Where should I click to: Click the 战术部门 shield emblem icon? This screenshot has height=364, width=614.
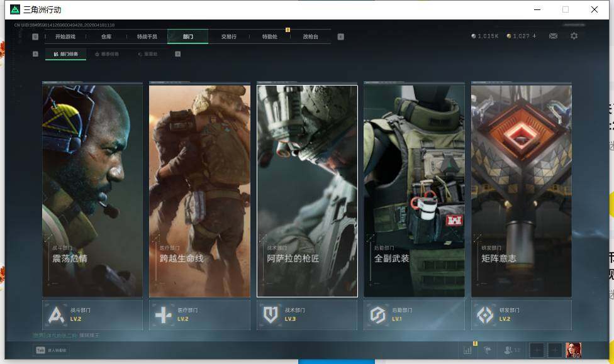pos(271,315)
